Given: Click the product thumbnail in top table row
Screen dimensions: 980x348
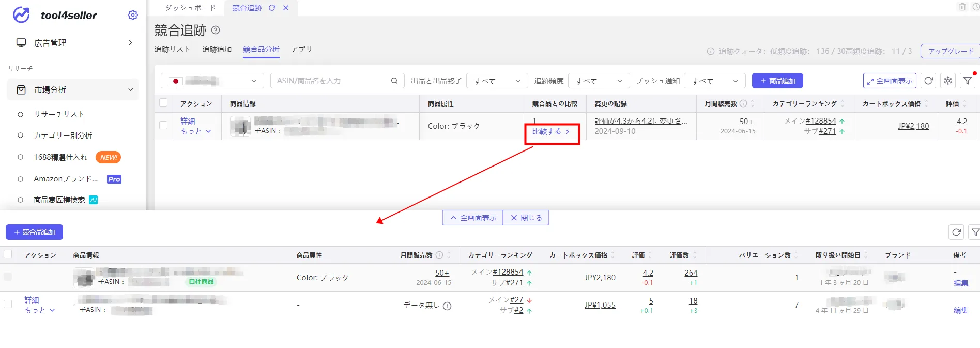Looking at the screenshot, I should pyautogui.click(x=240, y=126).
